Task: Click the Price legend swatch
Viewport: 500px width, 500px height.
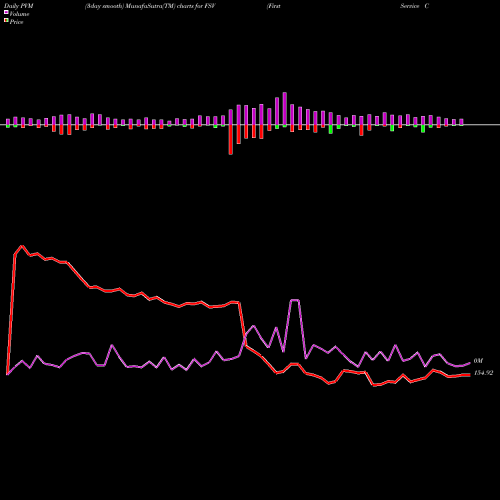Action: (6, 20)
